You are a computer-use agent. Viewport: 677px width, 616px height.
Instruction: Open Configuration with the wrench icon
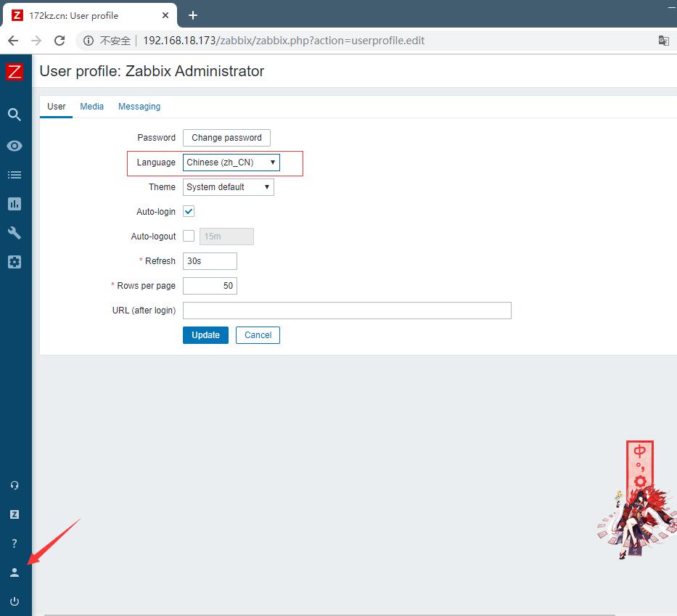pyautogui.click(x=15, y=232)
